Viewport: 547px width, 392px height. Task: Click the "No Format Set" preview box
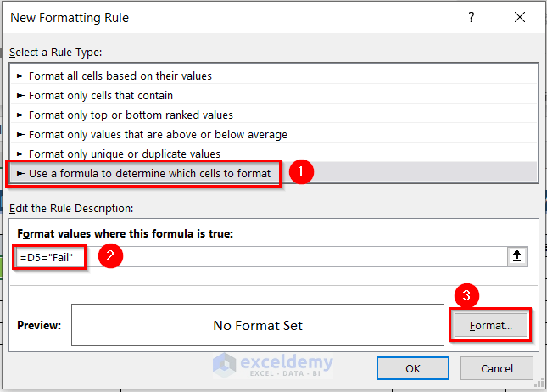257,325
